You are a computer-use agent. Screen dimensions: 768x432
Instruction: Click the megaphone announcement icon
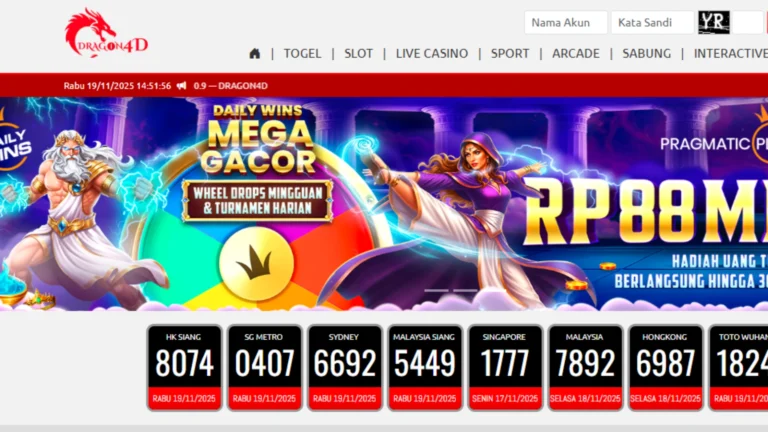tap(182, 86)
